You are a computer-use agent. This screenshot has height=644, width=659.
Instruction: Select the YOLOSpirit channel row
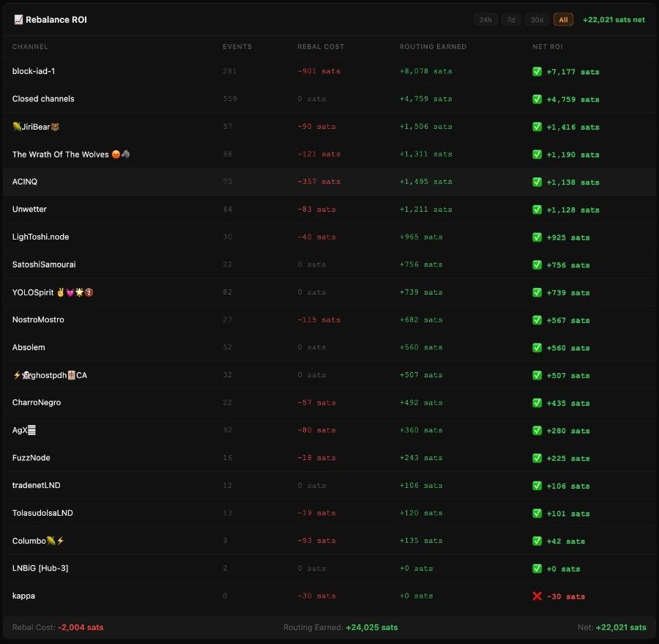click(x=329, y=292)
